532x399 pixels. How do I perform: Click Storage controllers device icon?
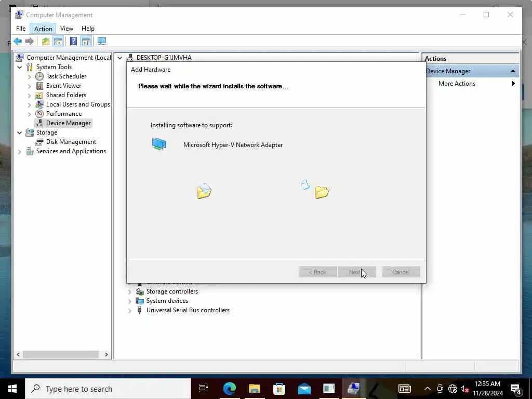point(139,291)
